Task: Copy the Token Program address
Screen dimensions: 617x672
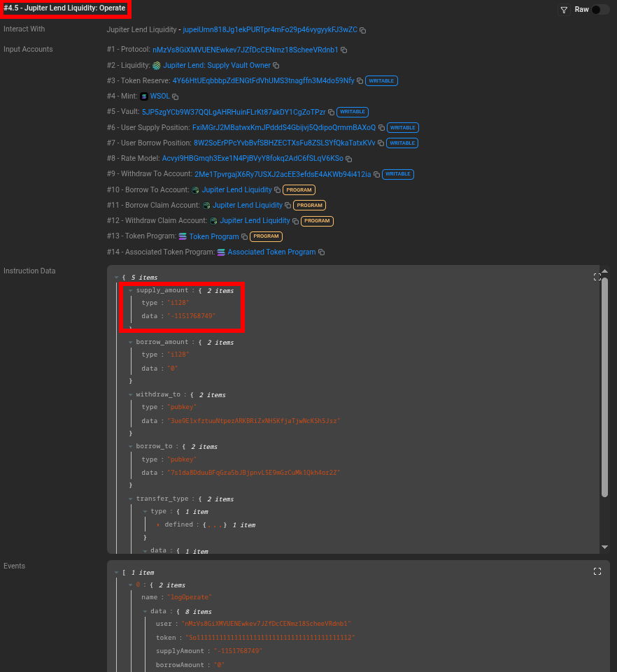Action: click(244, 236)
